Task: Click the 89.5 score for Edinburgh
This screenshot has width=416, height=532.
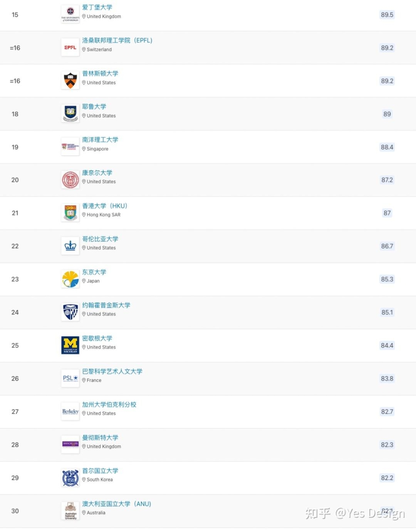Action: (387, 15)
